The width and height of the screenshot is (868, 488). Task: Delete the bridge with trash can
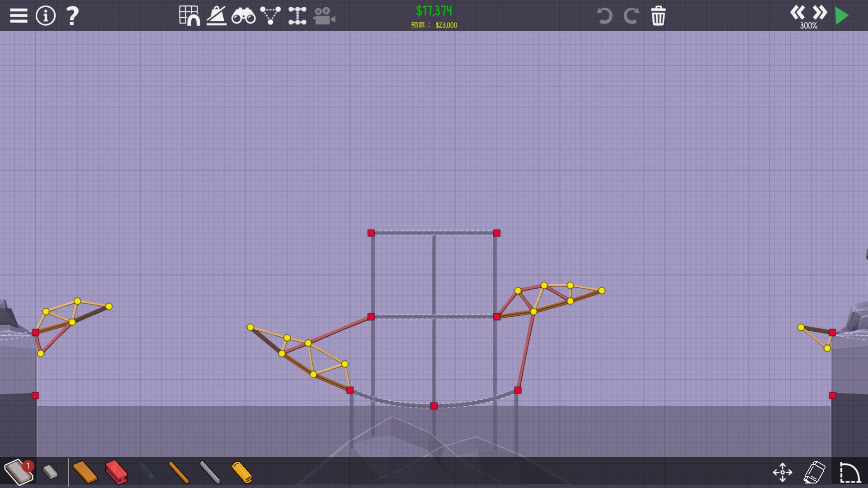[x=658, y=16]
